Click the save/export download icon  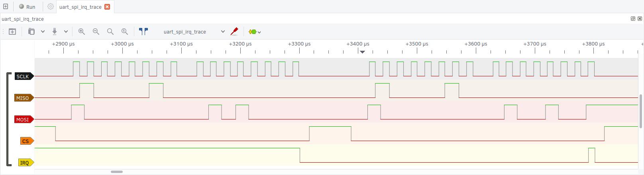[x=55, y=32]
